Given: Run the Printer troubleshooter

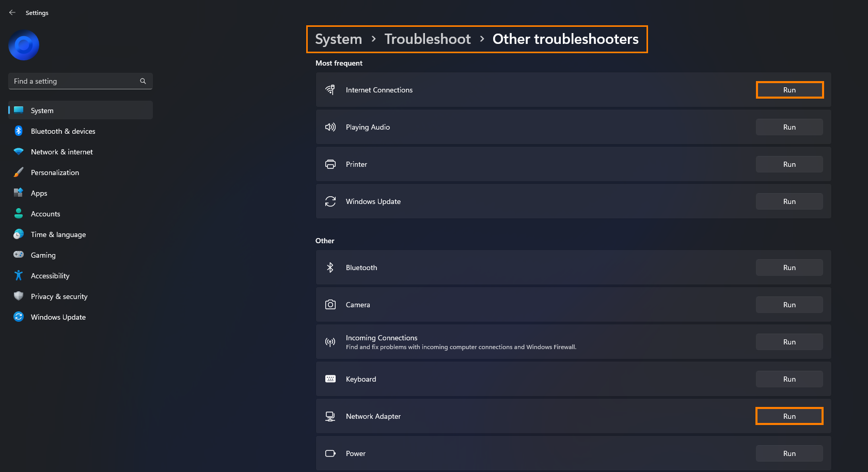Looking at the screenshot, I should 790,164.
